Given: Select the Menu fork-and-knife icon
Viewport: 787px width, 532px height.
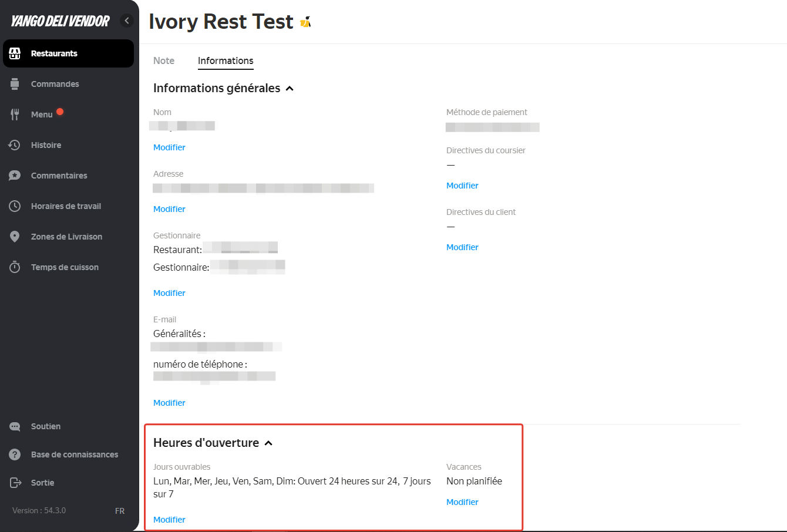Looking at the screenshot, I should 15,115.
